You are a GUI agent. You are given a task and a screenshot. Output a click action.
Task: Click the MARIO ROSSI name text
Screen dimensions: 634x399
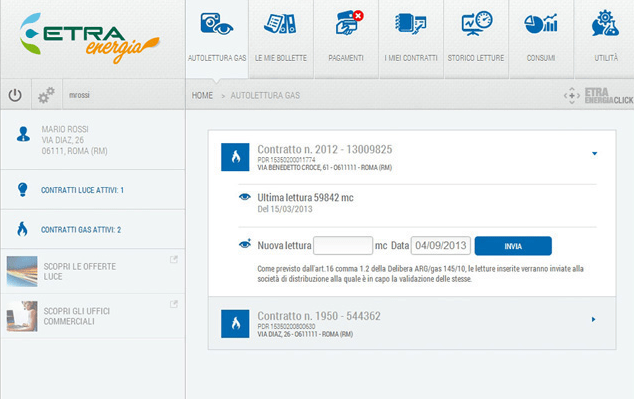pos(65,129)
